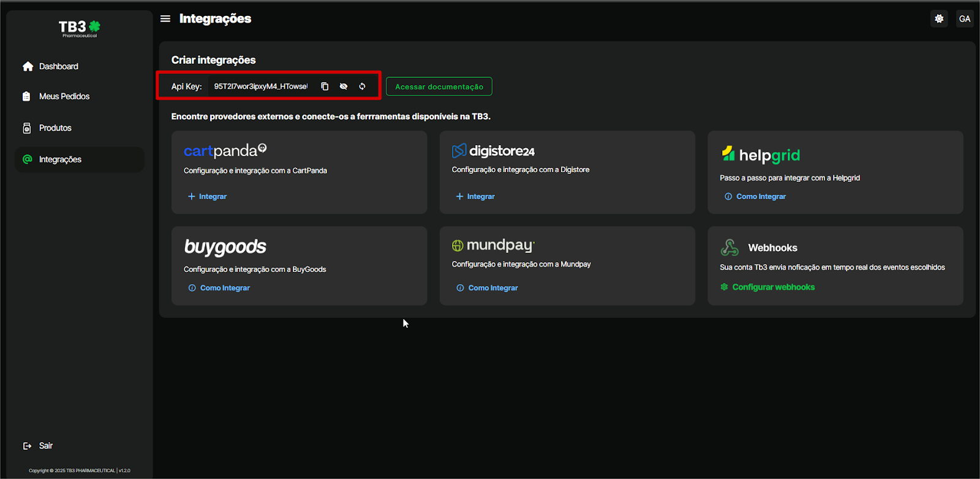This screenshot has width=980, height=479.
Task: Open the Produtos section
Action: (x=55, y=128)
